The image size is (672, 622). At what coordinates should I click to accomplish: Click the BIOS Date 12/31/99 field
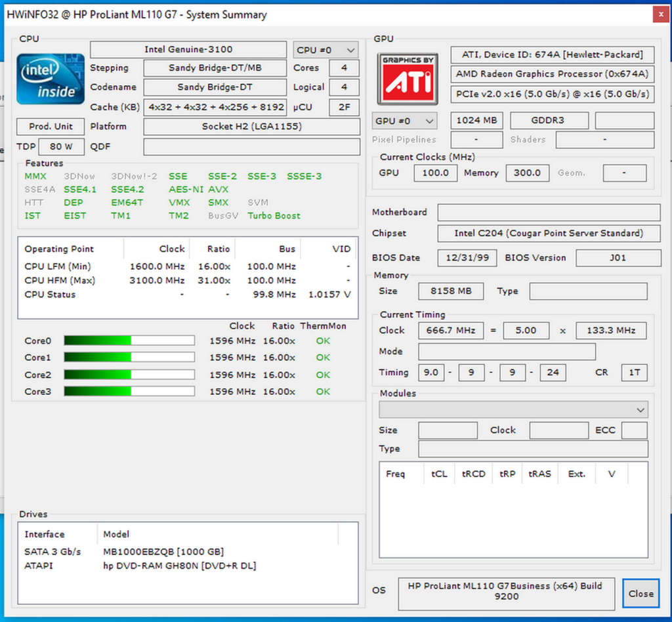(x=467, y=257)
